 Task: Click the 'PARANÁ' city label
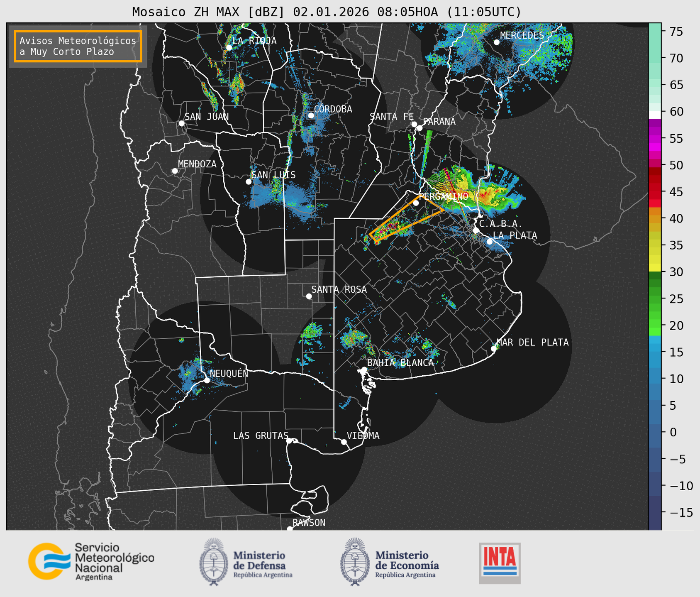[439, 122]
